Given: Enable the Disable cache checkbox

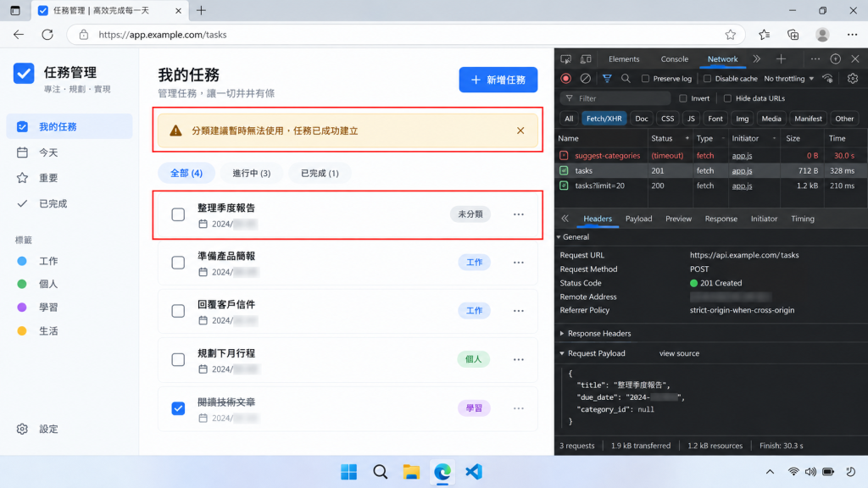Looking at the screenshot, I should (708, 79).
